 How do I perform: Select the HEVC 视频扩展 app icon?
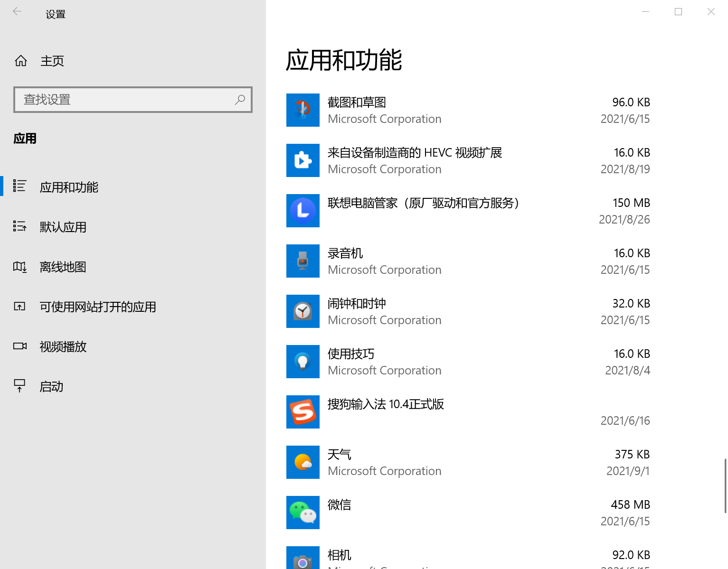pyautogui.click(x=303, y=160)
